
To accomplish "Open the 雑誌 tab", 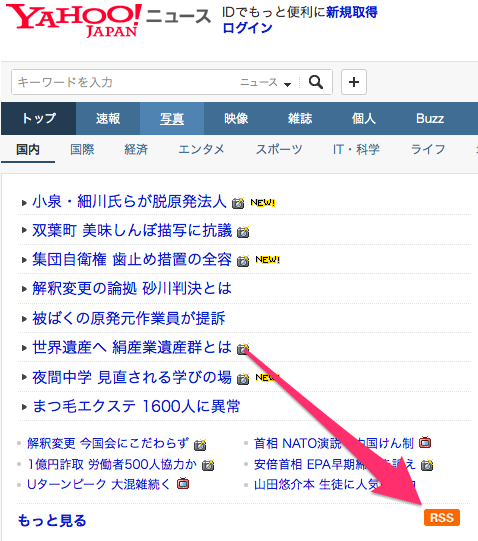I will tap(300, 118).
